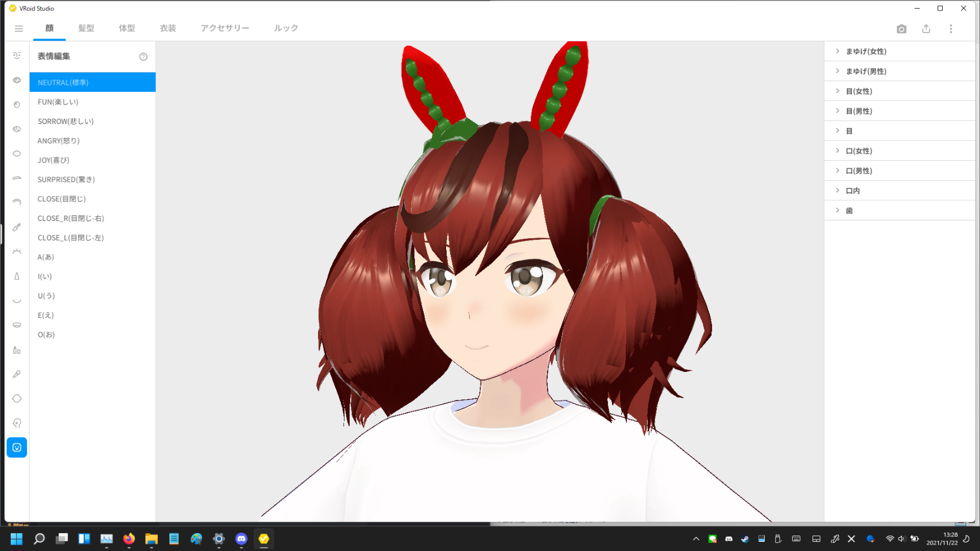Expand the まゆげ(男性) section
The image size is (980, 551).
pos(900,71)
